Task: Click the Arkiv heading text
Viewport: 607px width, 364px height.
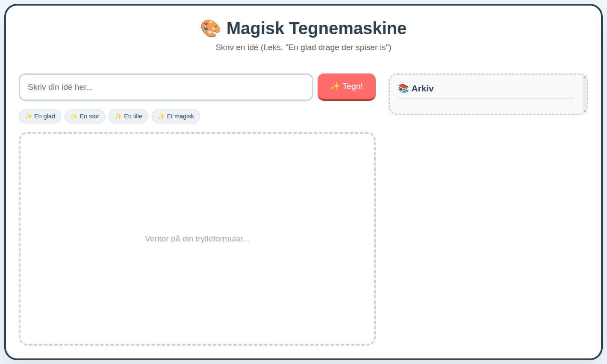Action: (422, 88)
